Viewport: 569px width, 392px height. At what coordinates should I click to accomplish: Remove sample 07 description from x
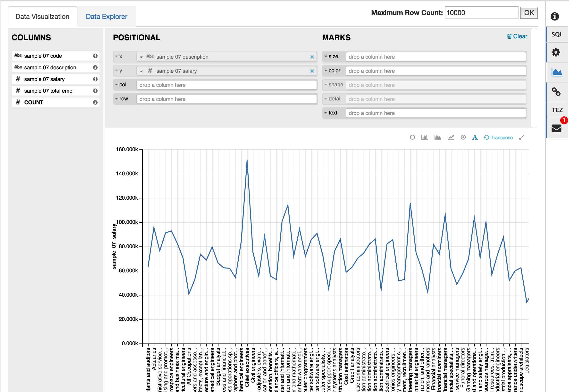pos(312,57)
